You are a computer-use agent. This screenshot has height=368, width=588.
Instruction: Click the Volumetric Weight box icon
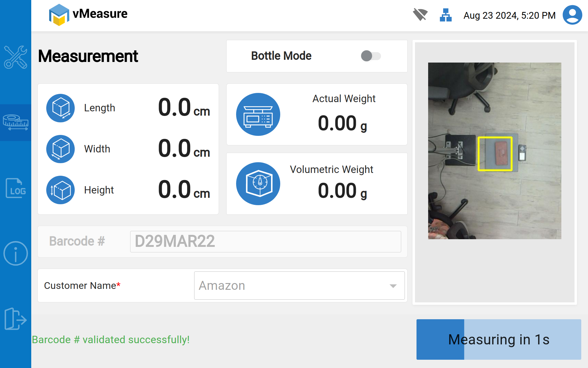tap(258, 184)
